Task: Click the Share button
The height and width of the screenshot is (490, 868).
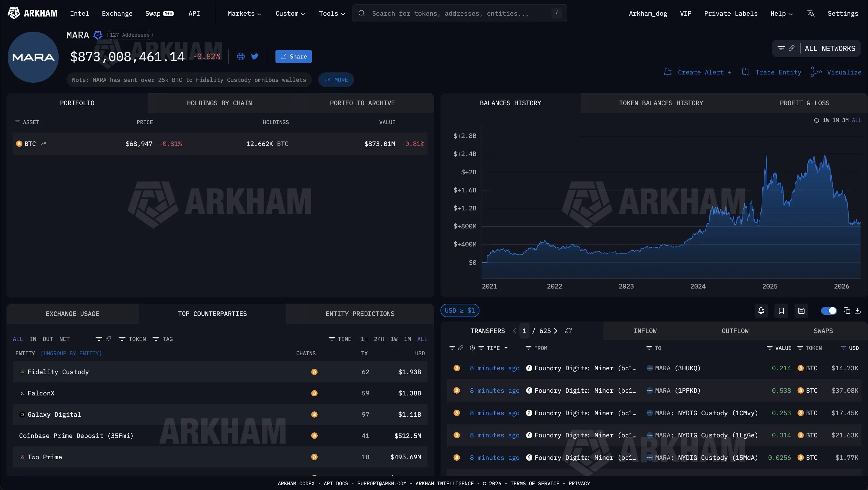Action: [293, 57]
